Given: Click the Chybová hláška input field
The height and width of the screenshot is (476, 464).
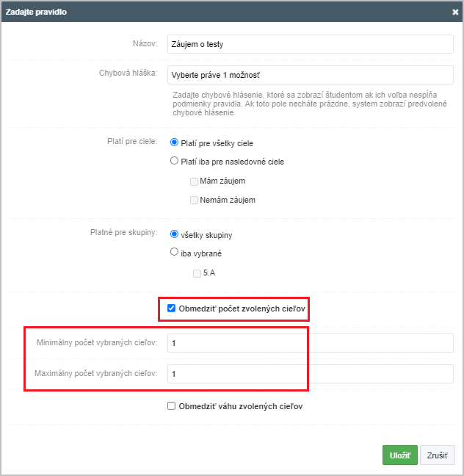Looking at the screenshot, I should coord(311,75).
